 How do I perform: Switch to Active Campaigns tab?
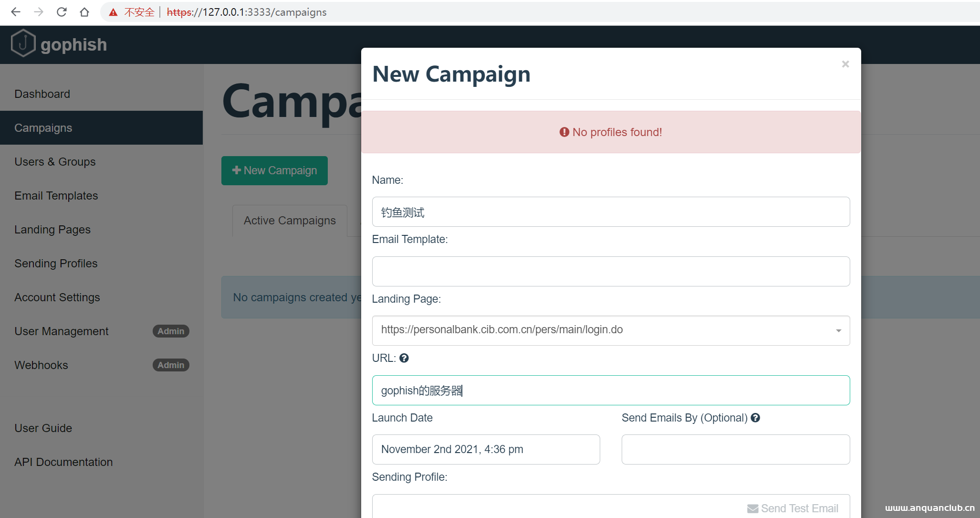[x=290, y=221]
